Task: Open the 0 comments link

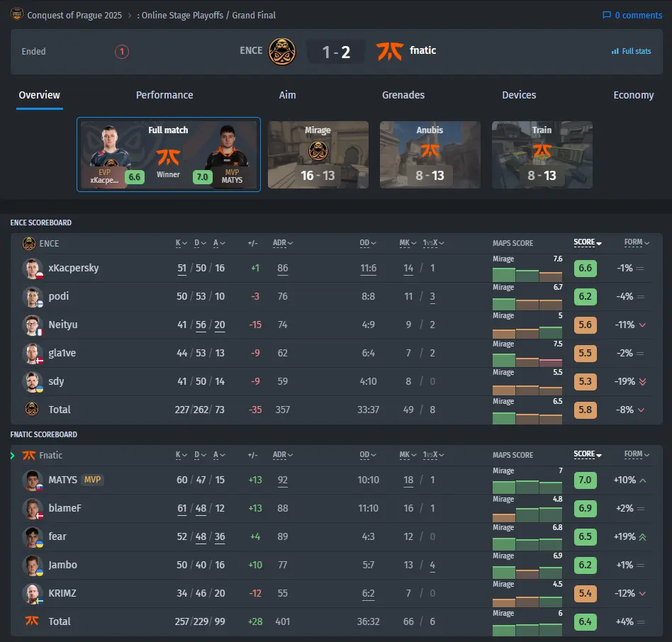Action: point(632,16)
